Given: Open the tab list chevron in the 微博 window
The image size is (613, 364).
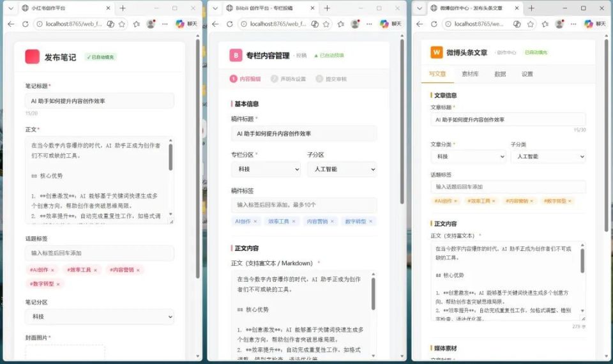Looking at the screenshot, I should click(420, 8).
